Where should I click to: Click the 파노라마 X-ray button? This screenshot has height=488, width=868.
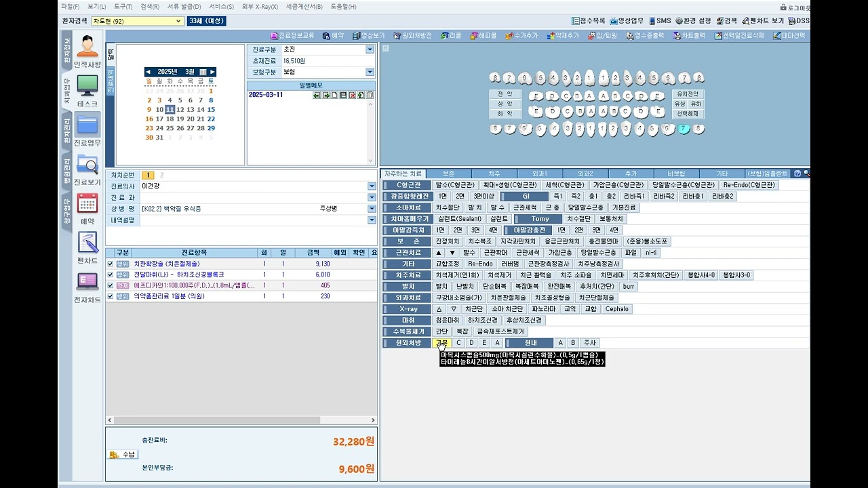point(543,309)
